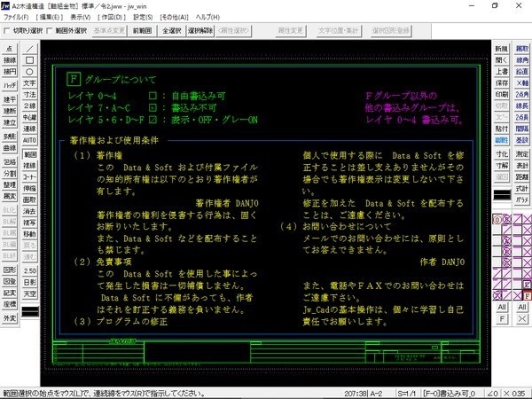Viewport: 532px width, 399px height.
Task: Choose the 中心線 centerline tool
Action: tap(29, 117)
